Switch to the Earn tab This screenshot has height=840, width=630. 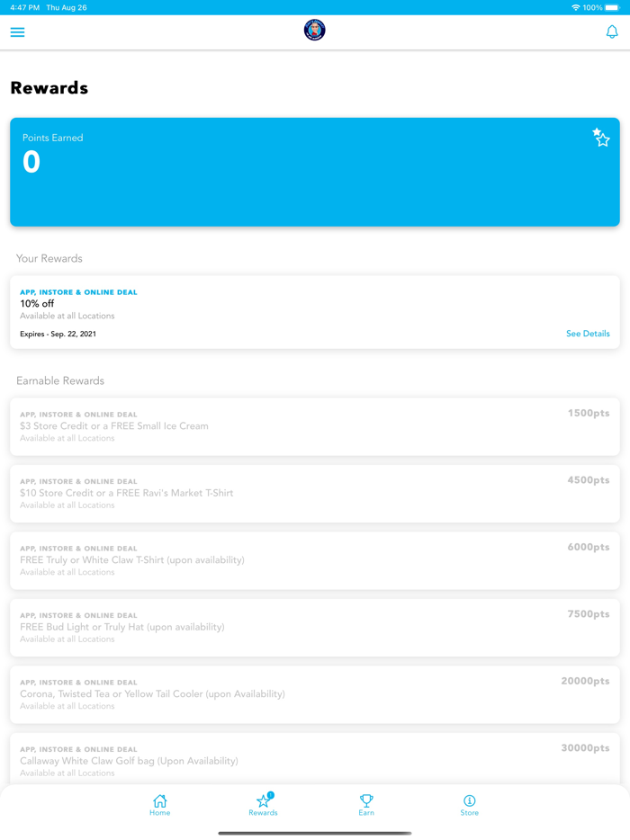pyautogui.click(x=366, y=805)
